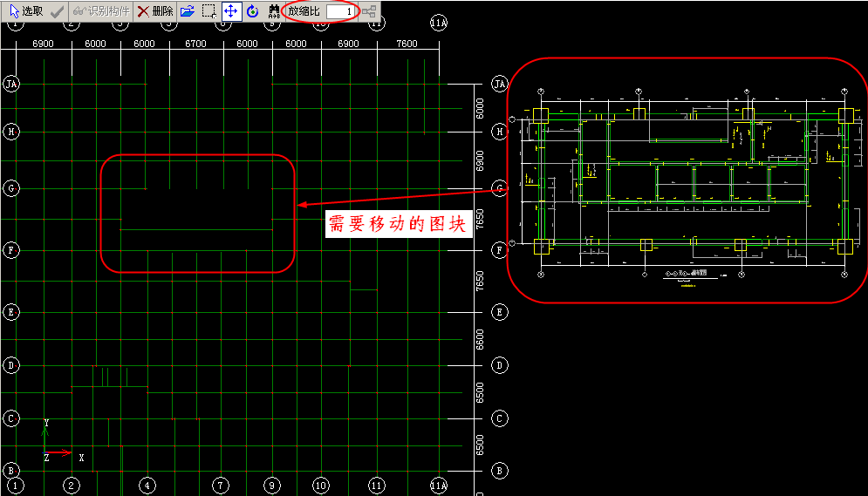The image size is (868, 496).
Task: Select right-side axis bubble B
Action: click(x=500, y=471)
